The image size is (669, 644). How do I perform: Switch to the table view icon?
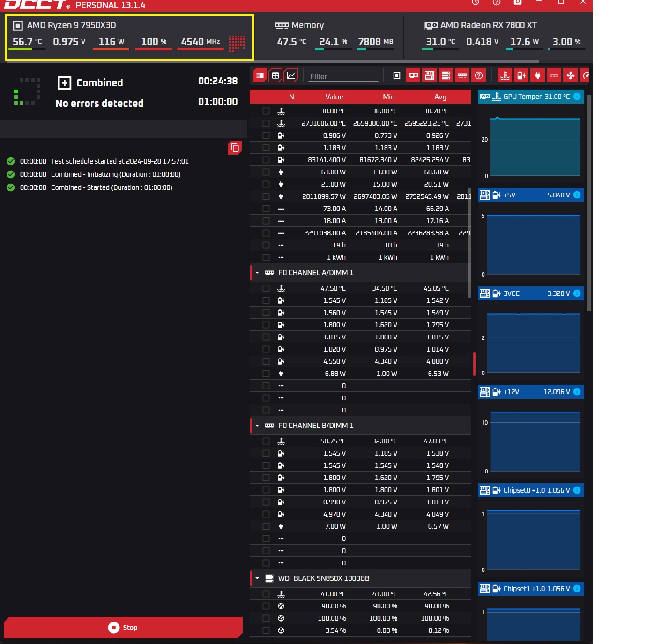[275, 75]
